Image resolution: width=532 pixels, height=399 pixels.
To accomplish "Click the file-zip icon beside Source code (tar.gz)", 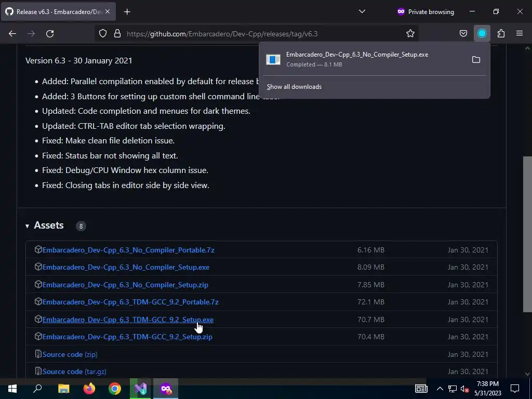I will (x=38, y=371).
